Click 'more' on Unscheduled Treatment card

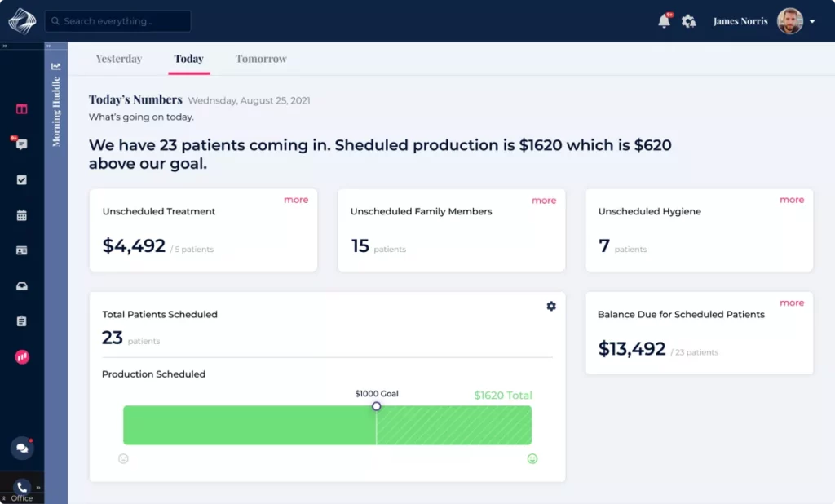pyautogui.click(x=296, y=200)
